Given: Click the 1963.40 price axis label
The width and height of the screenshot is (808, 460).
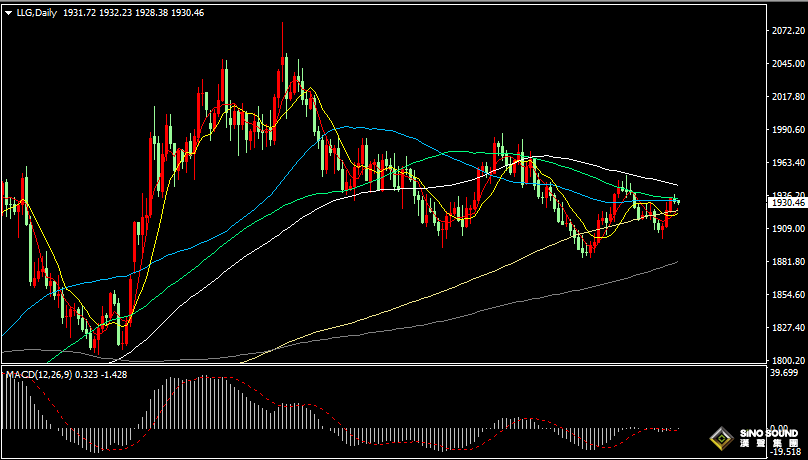Looking at the screenshot, I should pyautogui.click(x=788, y=163).
